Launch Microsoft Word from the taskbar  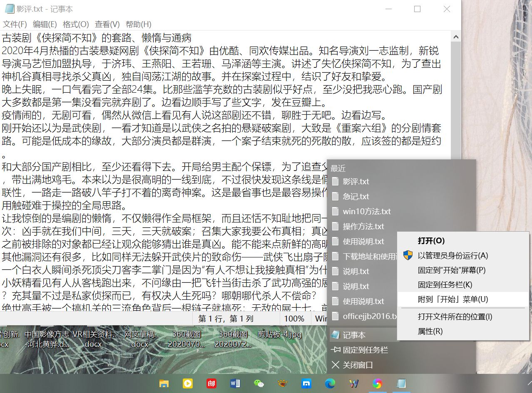(x=235, y=383)
